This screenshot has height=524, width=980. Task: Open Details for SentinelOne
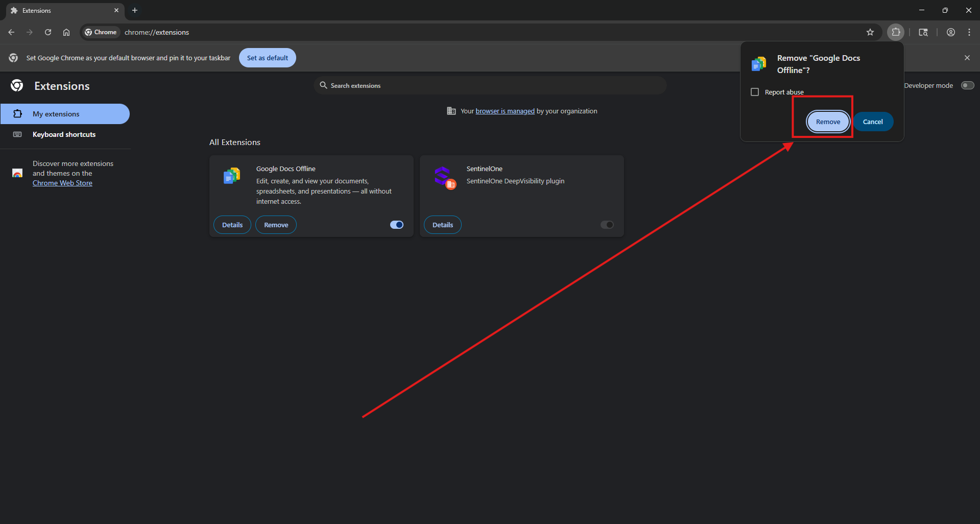[443, 225]
